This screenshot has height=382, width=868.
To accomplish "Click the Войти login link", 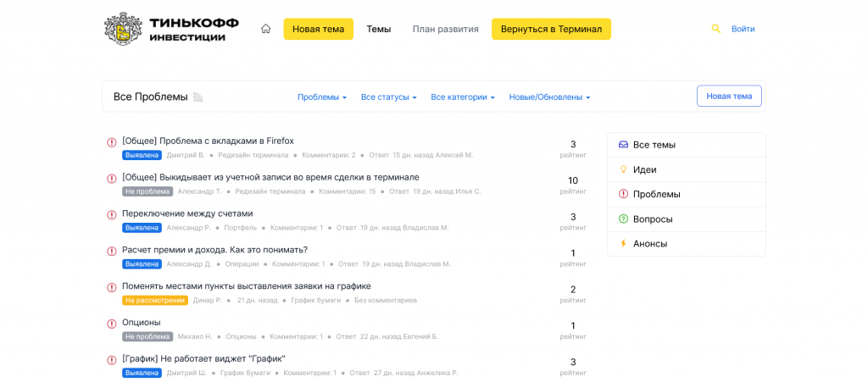I will [x=743, y=29].
